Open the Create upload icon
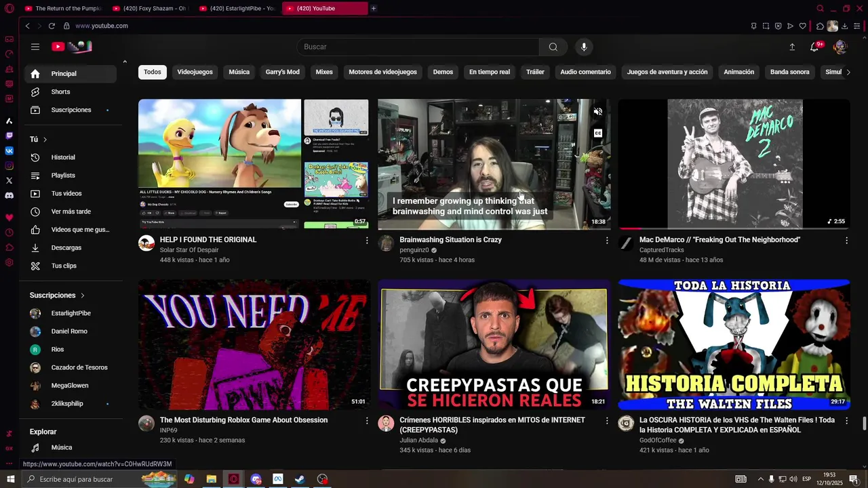 click(792, 47)
